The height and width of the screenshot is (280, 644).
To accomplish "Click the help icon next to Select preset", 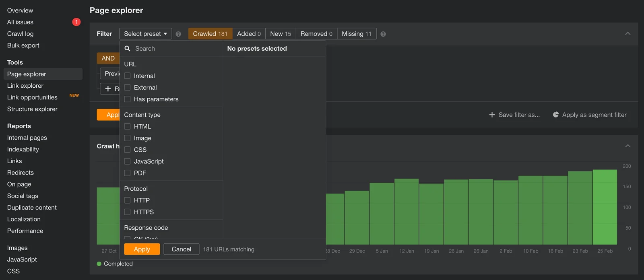I will [178, 34].
